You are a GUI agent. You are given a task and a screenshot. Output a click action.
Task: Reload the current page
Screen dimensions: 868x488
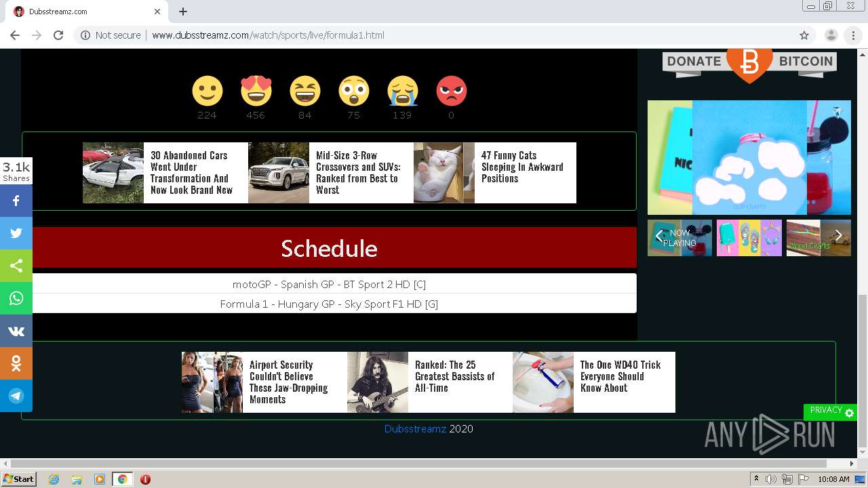(58, 35)
